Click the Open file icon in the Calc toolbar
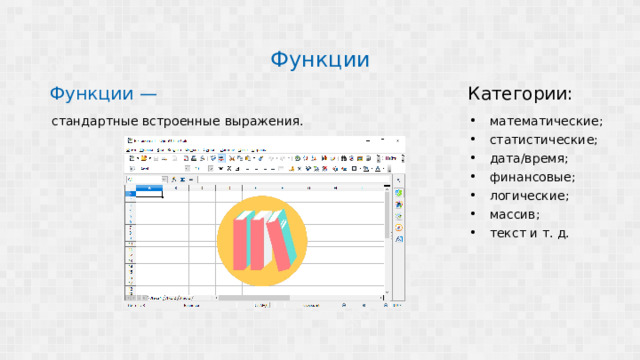The image size is (640, 360). (144, 158)
